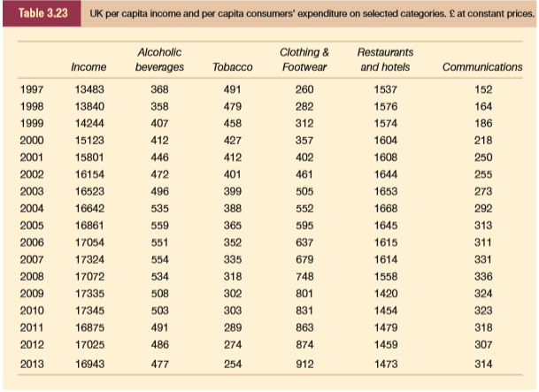Select the year 2013 row label
The image size is (539, 392).
pyautogui.click(x=32, y=365)
